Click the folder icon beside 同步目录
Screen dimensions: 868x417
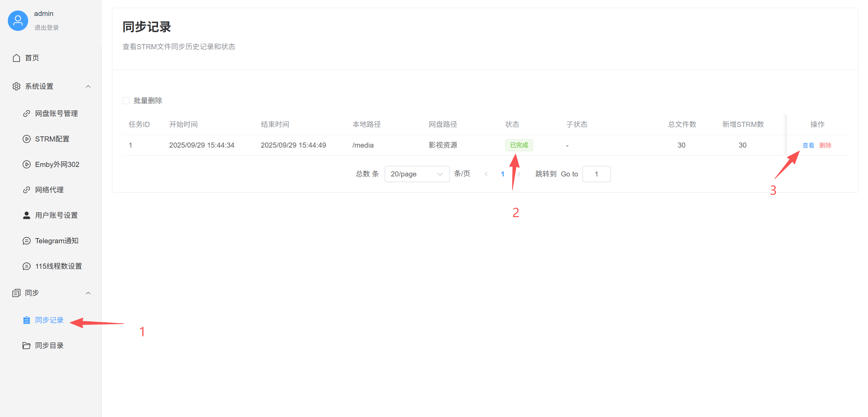(26, 346)
